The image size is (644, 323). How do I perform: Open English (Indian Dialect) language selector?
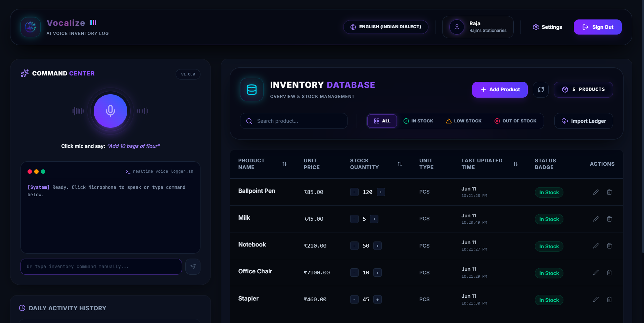pyautogui.click(x=385, y=27)
